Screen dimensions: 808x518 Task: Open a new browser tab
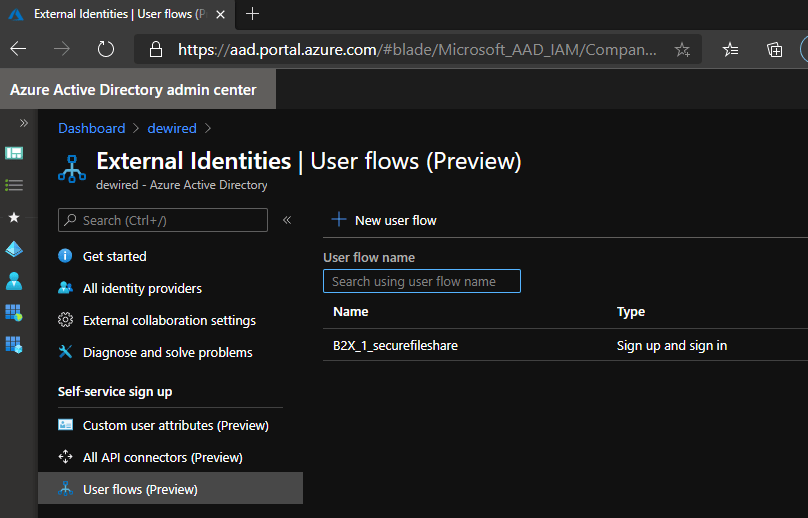pos(253,14)
